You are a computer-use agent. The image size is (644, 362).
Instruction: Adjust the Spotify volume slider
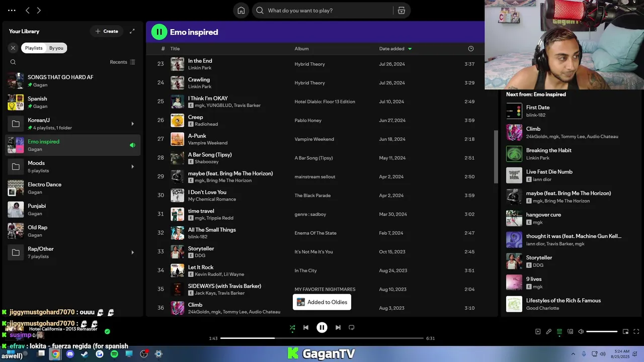(x=602, y=332)
